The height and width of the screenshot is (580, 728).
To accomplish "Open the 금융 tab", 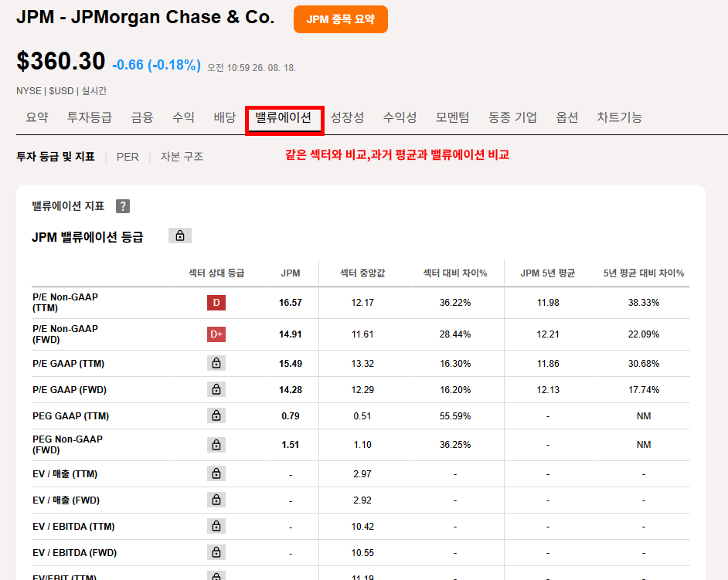I will 142,117.
